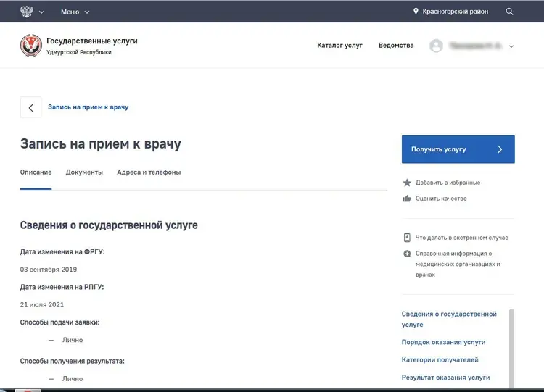Click label Способы подачи заявки:
Screen dimensions: 544x392
click(59, 322)
